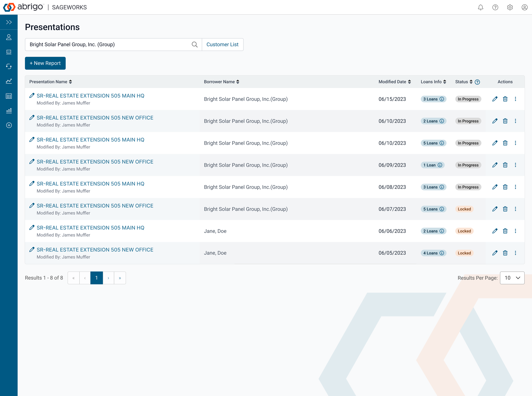Edit the 06/15/2023 presentation with pencil action
The height and width of the screenshot is (396, 532).
495,99
